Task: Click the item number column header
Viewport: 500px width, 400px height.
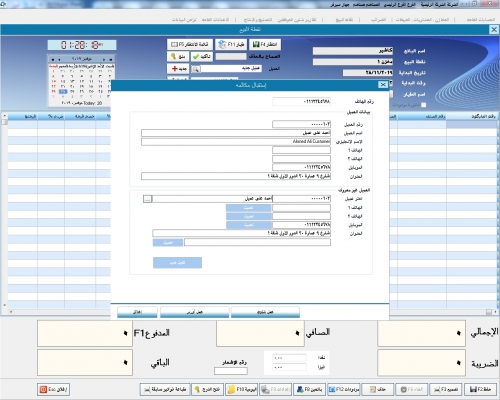Action: click(x=422, y=116)
